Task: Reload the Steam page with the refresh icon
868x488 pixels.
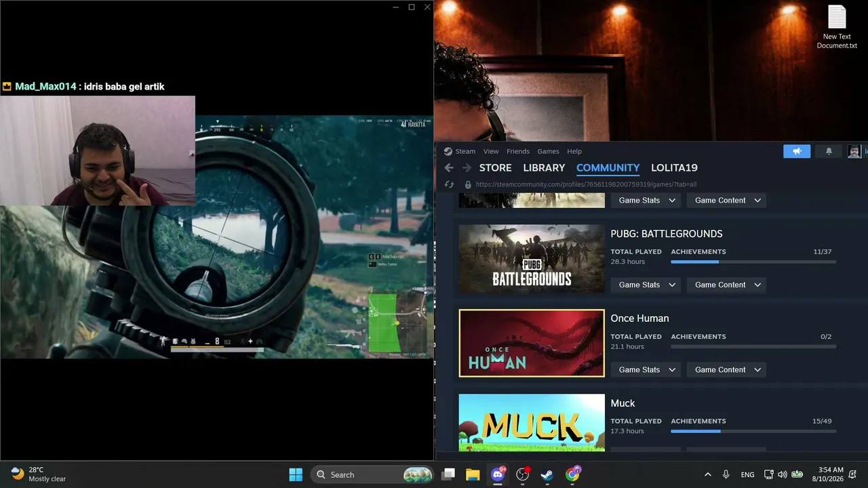Action: point(449,184)
